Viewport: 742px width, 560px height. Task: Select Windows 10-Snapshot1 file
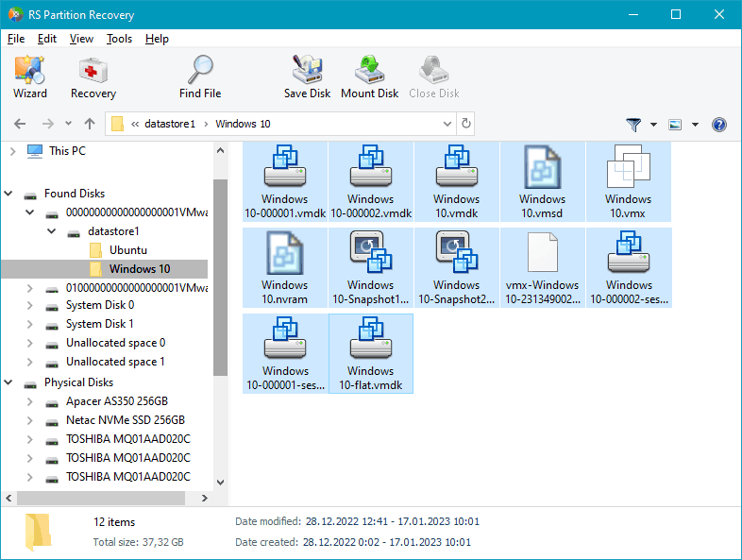coord(371,268)
